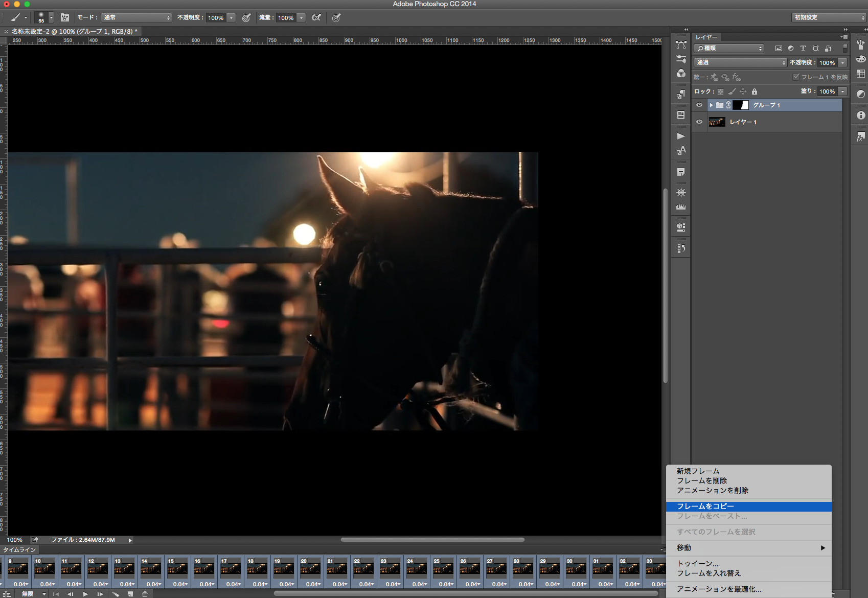Open the Layer Comps panel icon
This screenshot has width=868, height=598.
click(681, 227)
